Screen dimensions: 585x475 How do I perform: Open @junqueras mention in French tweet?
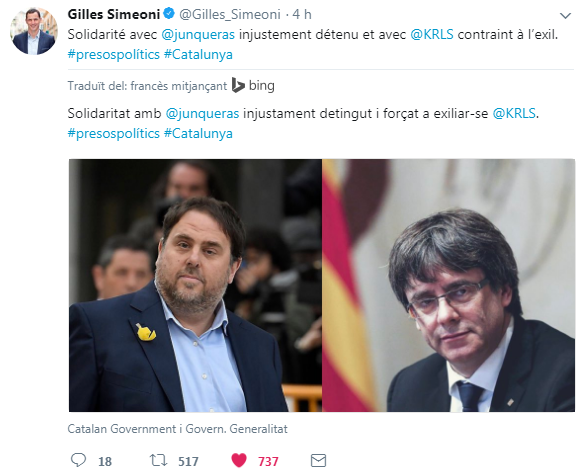(198, 35)
